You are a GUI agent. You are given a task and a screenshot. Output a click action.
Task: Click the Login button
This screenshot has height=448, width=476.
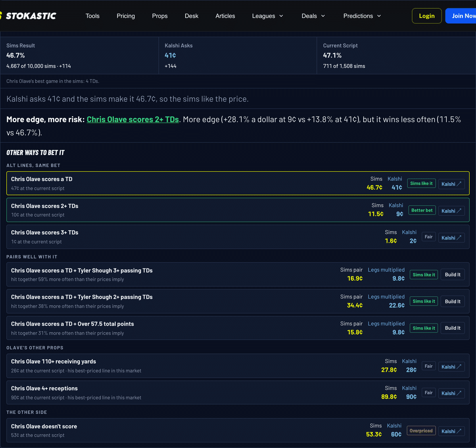point(427,16)
